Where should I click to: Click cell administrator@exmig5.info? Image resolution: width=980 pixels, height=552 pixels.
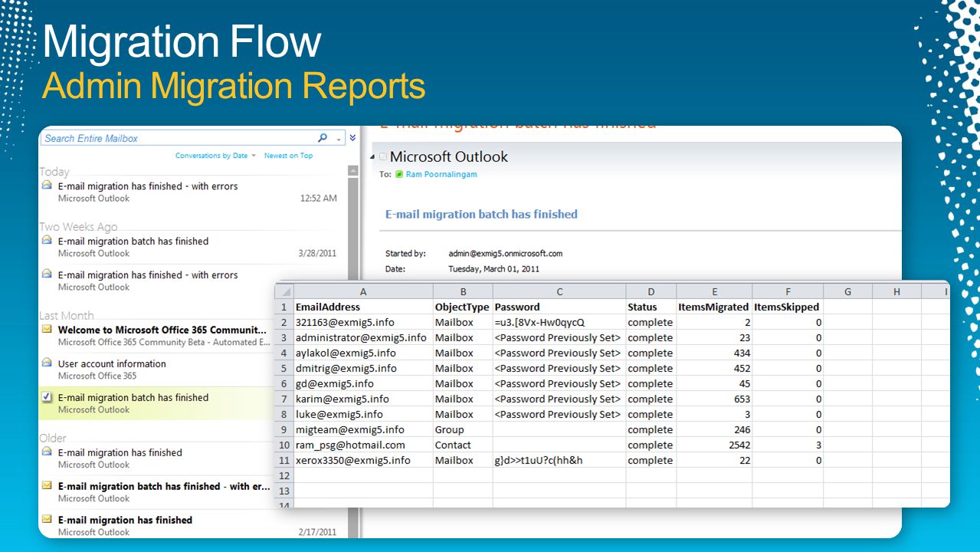[x=363, y=337]
